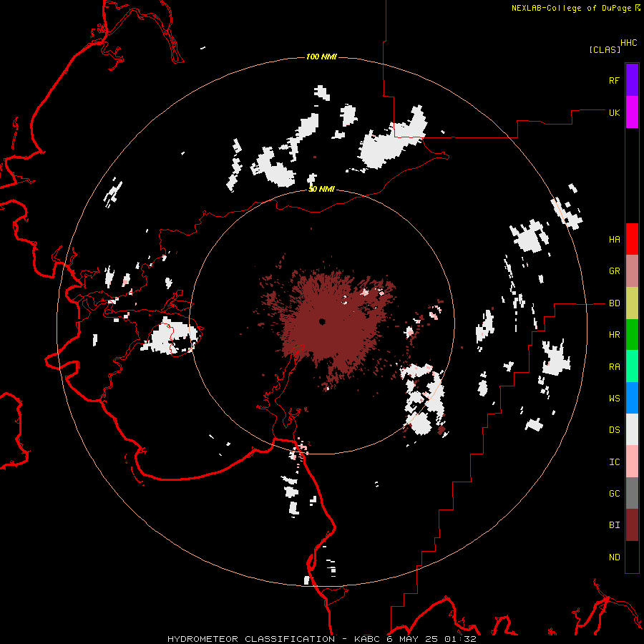The width and height of the screenshot is (644, 644).
Task: Click the GR salmon legend swatch
Action: (x=632, y=271)
